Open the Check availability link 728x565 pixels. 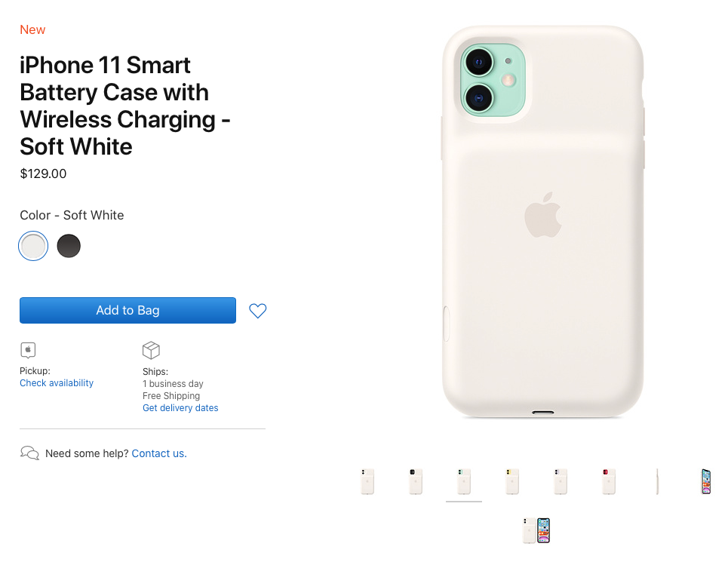pos(57,382)
